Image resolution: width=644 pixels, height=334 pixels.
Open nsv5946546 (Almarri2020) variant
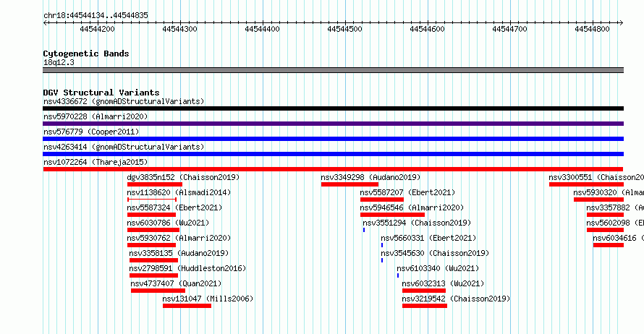[412, 207]
